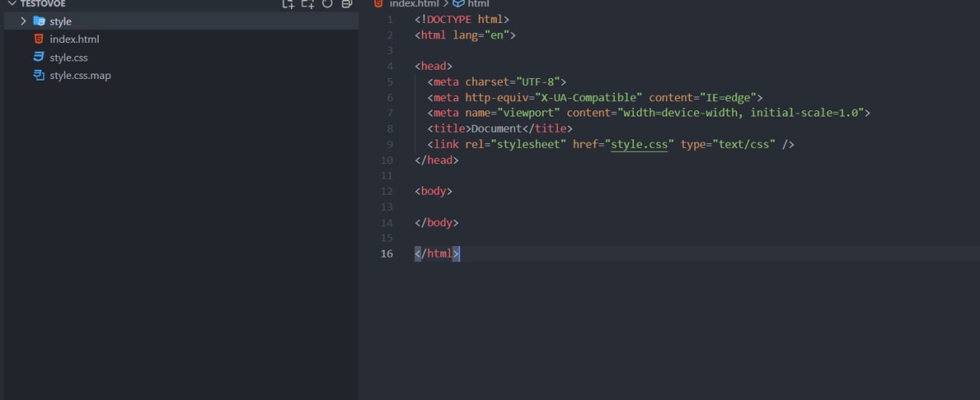Open style.css from the file tree
The height and width of the screenshot is (400, 980).
point(69,57)
